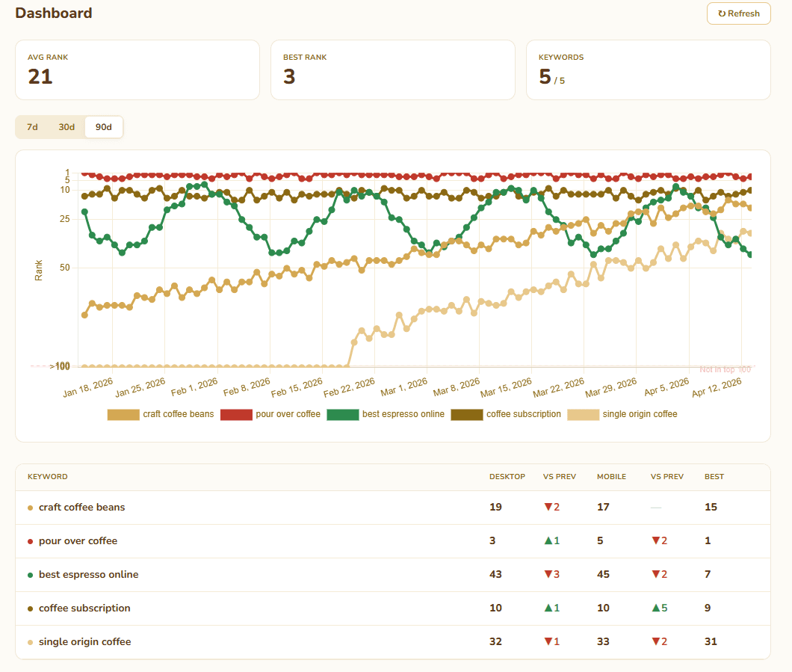The image size is (792, 672).
Task: Click pour over coffee green up arrow
Action: point(548,540)
